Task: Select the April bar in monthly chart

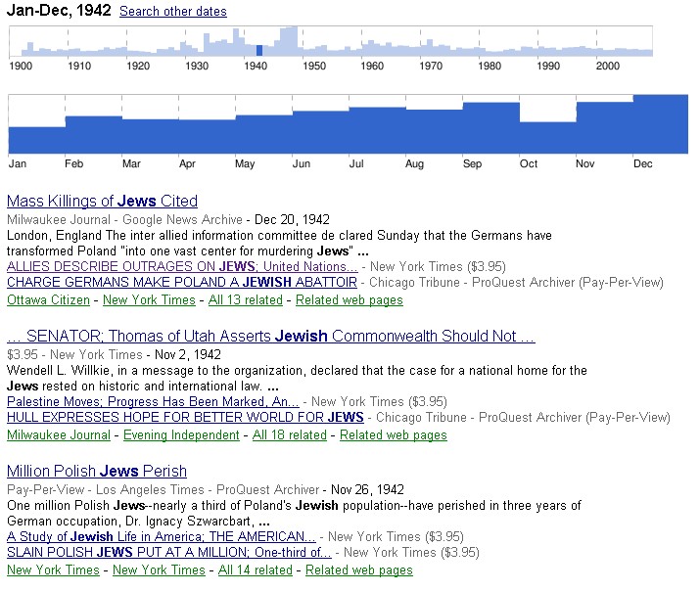Action: coord(208,137)
